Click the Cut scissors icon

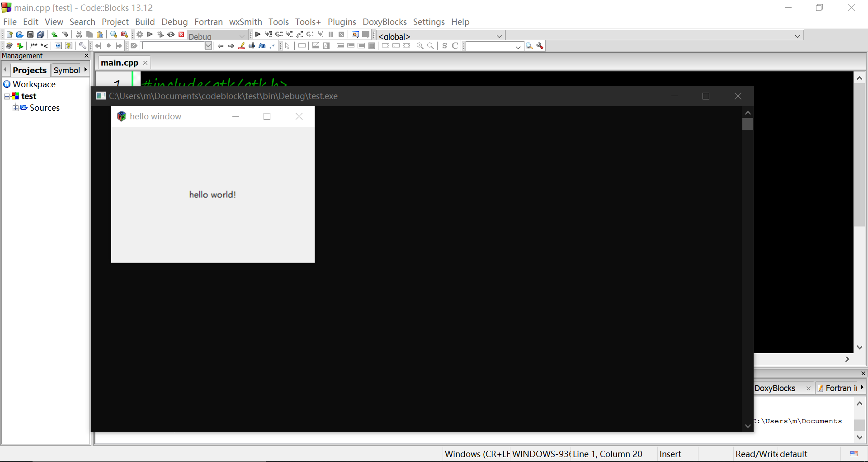pos(79,34)
